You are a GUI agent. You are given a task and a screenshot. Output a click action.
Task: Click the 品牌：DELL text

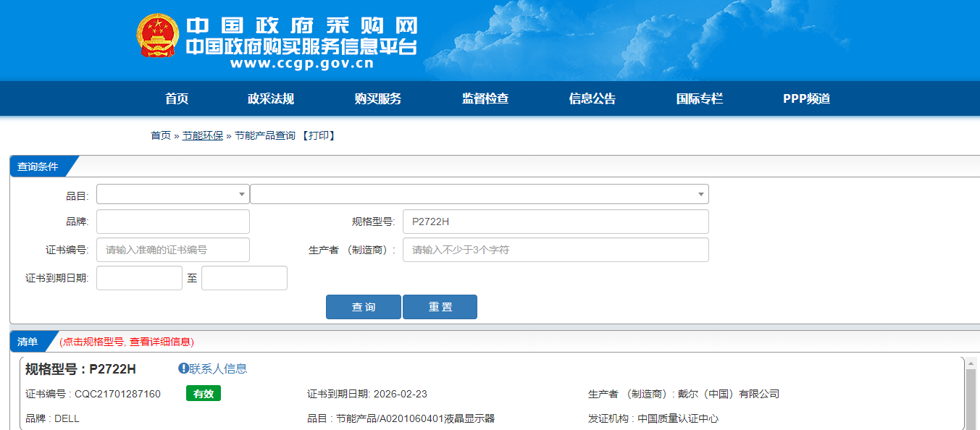(x=52, y=418)
